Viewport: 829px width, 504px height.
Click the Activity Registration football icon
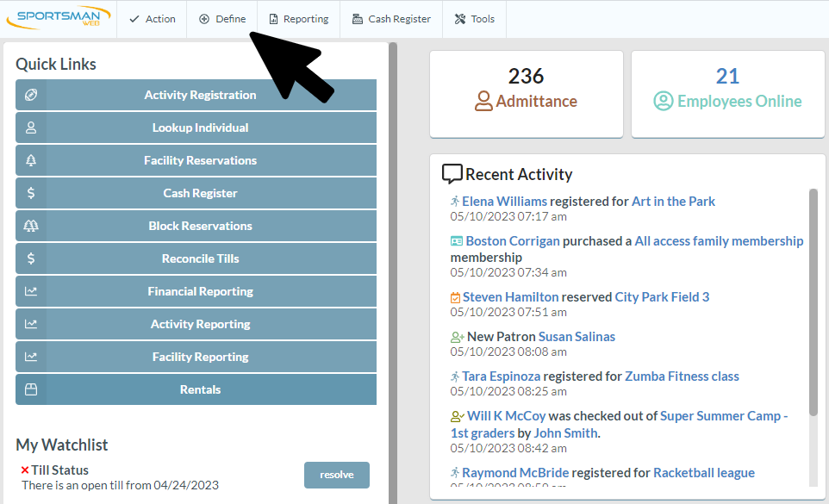[x=31, y=95]
